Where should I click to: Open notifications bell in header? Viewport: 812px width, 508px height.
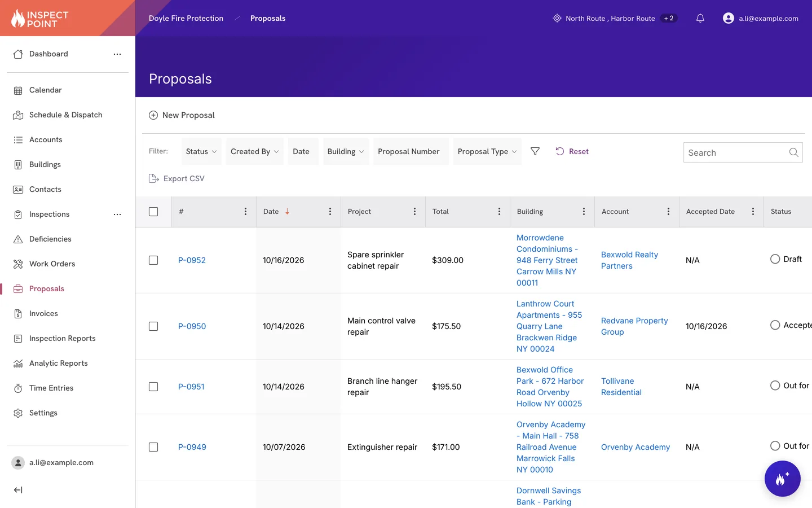pos(700,18)
